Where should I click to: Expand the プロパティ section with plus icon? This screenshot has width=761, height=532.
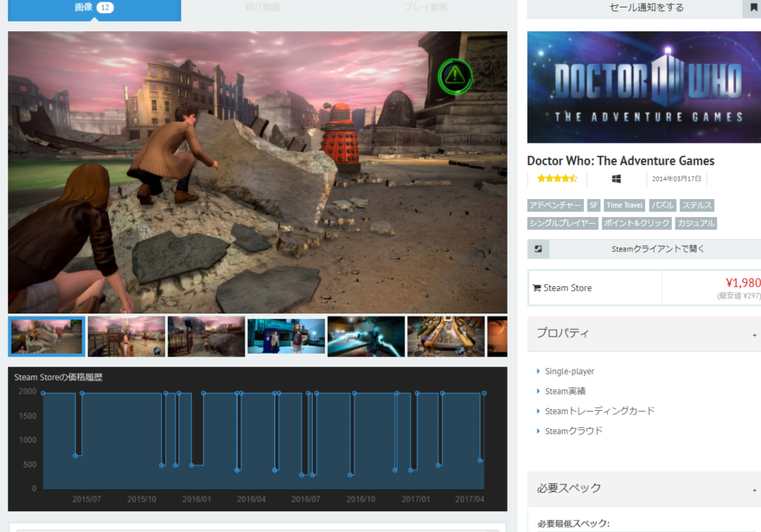[754, 334]
